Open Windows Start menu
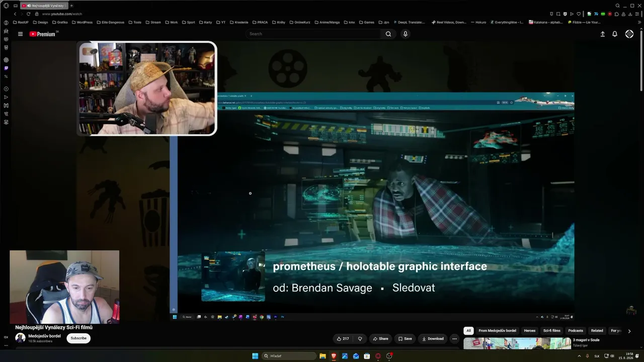 (x=255, y=356)
